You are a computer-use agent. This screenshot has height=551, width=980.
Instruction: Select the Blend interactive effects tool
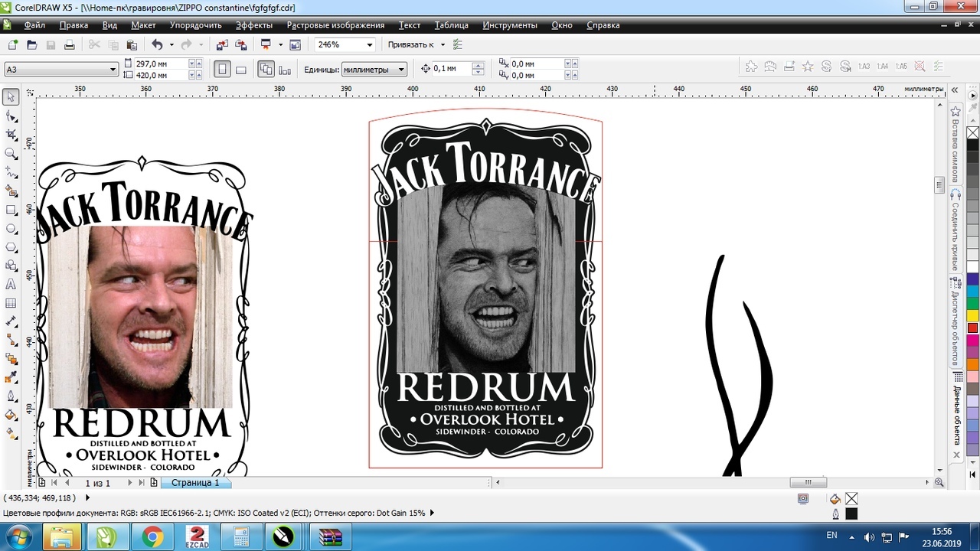pos(11,359)
